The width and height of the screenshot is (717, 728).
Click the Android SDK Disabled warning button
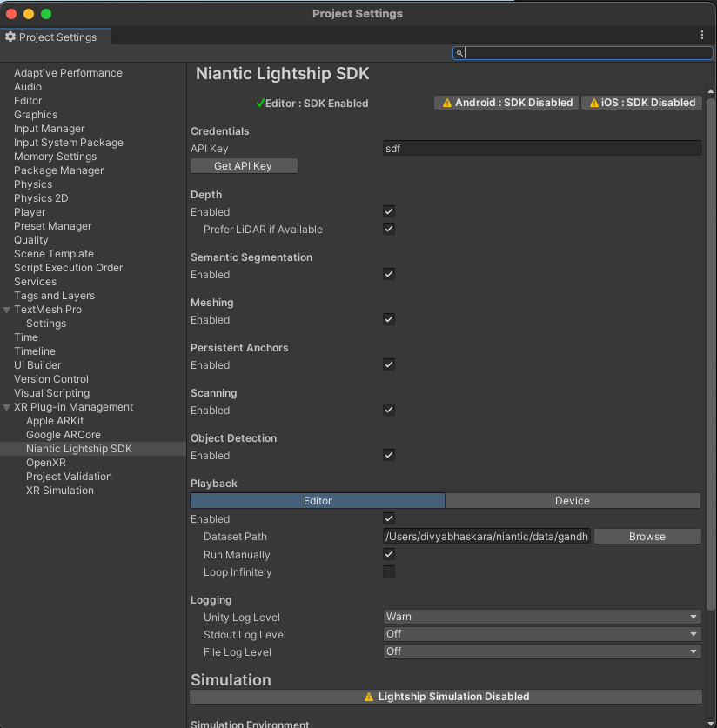point(506,103)
